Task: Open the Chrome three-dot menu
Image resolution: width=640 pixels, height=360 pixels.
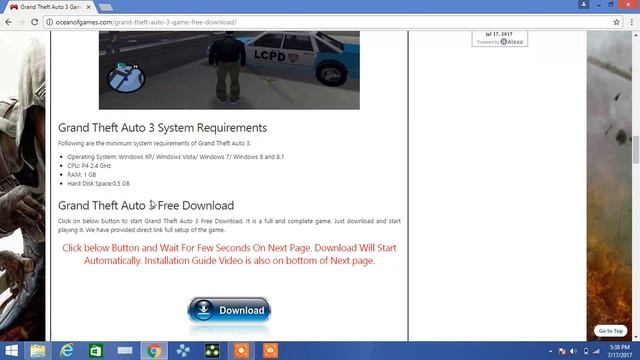Action: coord(631,22)
